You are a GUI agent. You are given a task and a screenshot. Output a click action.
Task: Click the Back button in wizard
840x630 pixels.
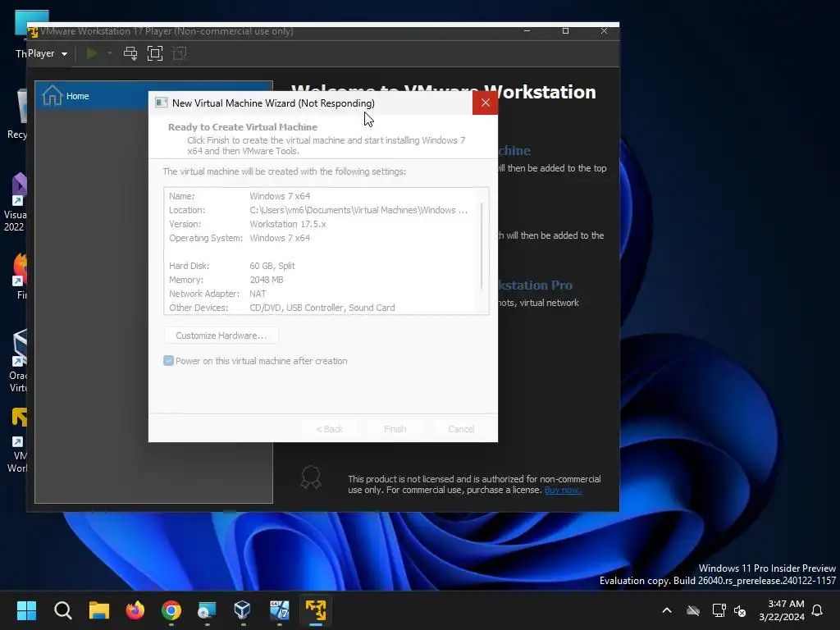329,428
